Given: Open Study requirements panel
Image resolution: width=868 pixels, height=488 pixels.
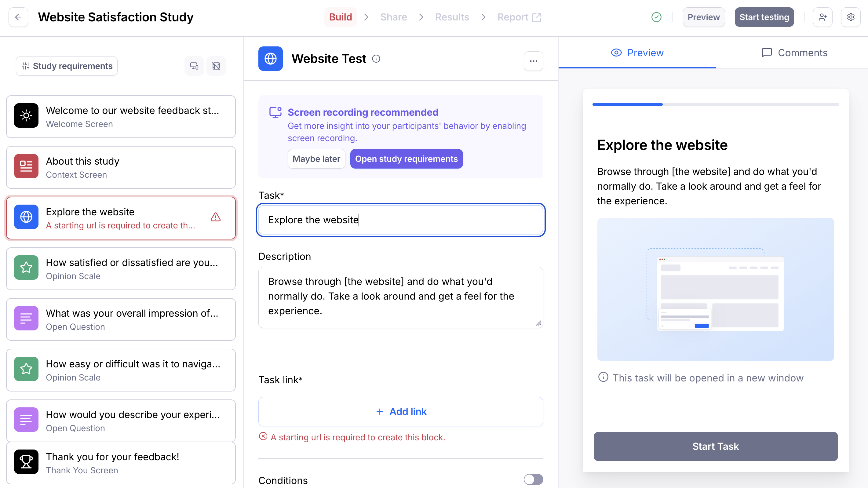Looking at the screenshot, I should click(67, 66).
